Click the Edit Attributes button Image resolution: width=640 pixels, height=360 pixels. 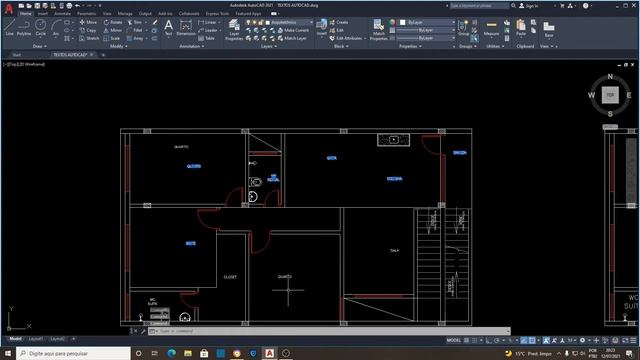point(346,38)
